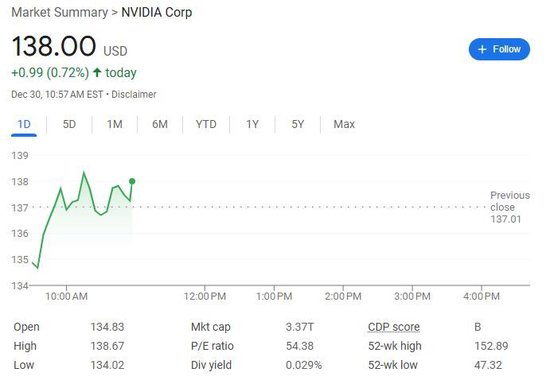This screenshot has height=380, width=550.
Task: Show the 6M price range
Action: 160,124
